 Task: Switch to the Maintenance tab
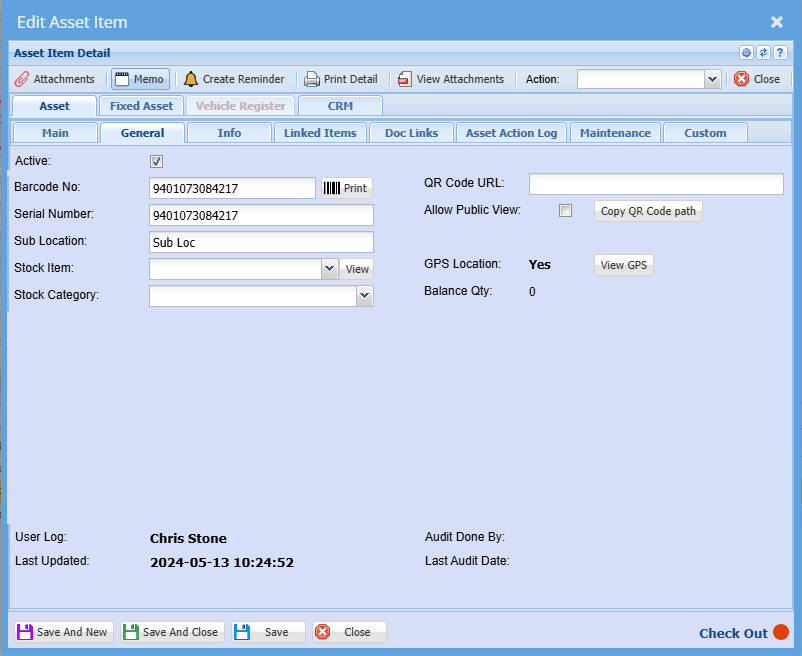(615, 133)
